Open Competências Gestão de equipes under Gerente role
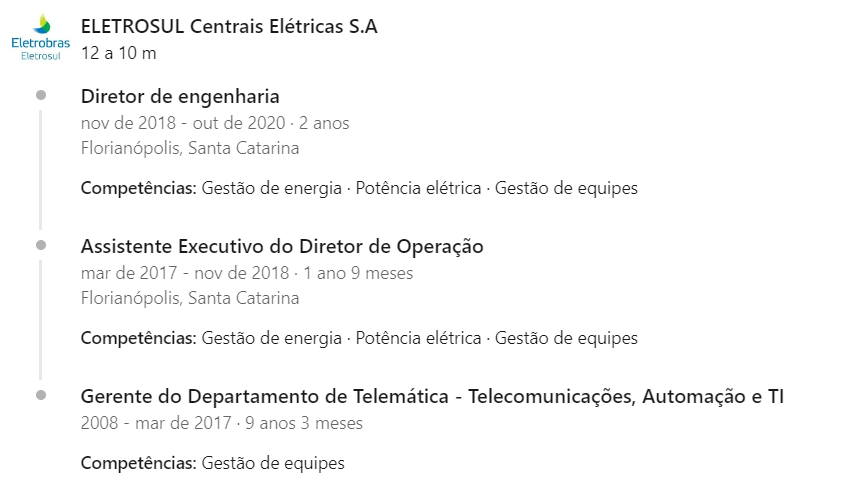Screen dimensions: 850x490 tap(212, 463)
